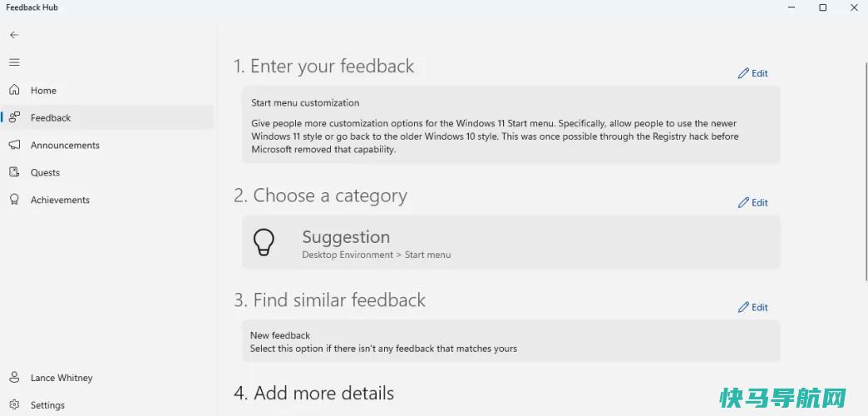Image resolution: width=868 pixels, height=416 pixels.
Task: Edit the Find similar feedback section
Action: click(x=753, y=308)
